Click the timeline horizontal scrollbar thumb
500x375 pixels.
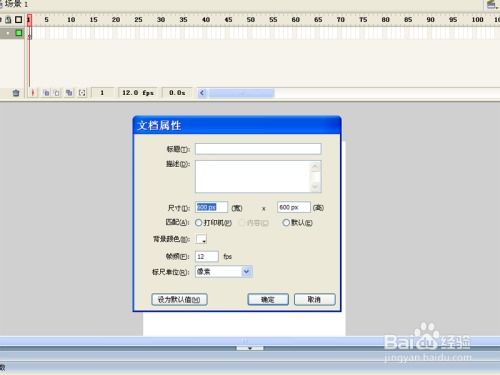pos(241,93)
